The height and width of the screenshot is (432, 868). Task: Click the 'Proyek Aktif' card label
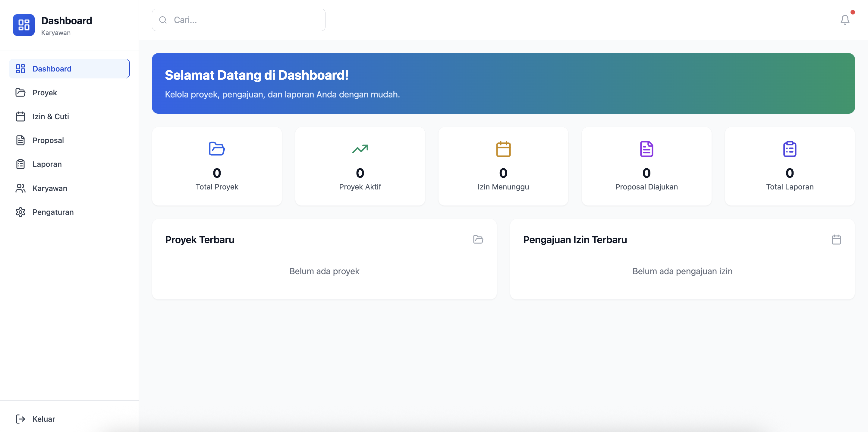(360, 187)
